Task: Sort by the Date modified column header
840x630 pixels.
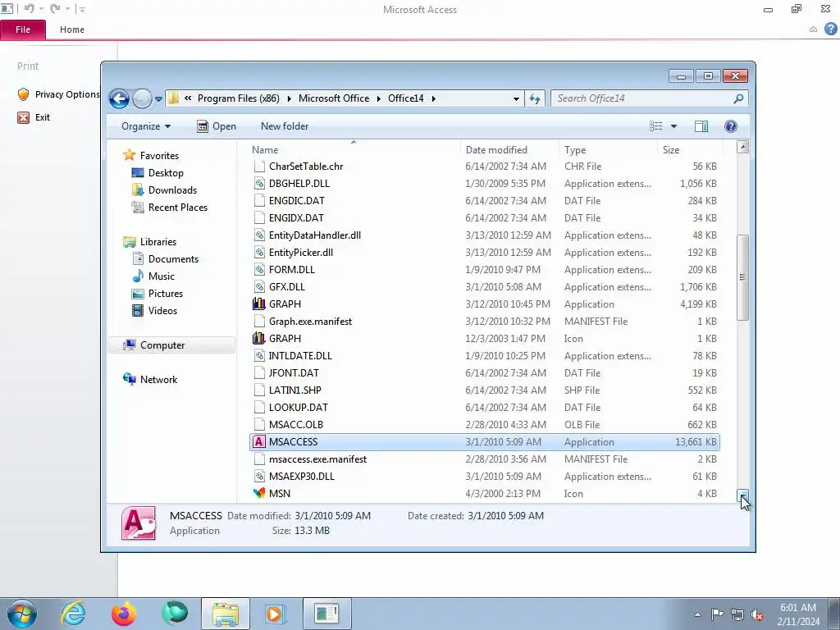Action: tap(509, 150)
